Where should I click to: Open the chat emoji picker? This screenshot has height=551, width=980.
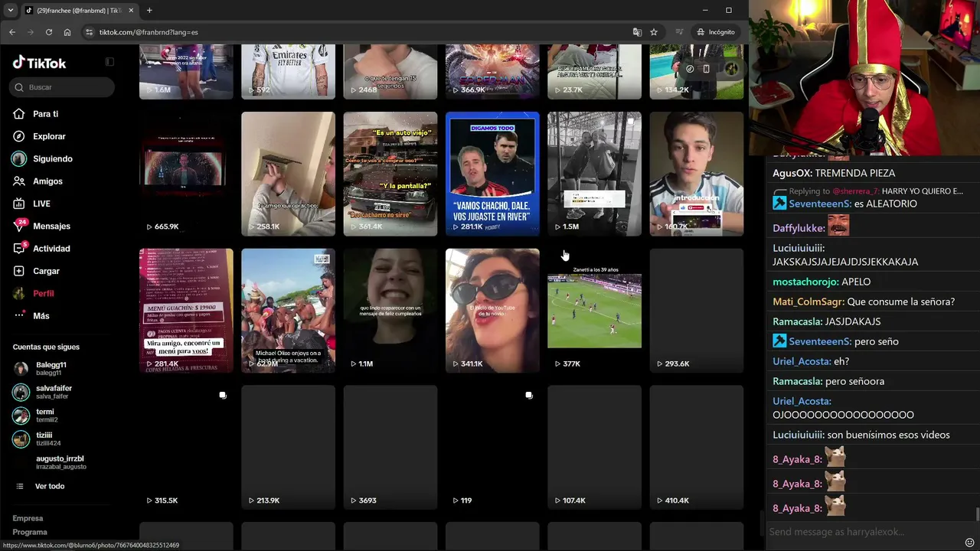969,543
